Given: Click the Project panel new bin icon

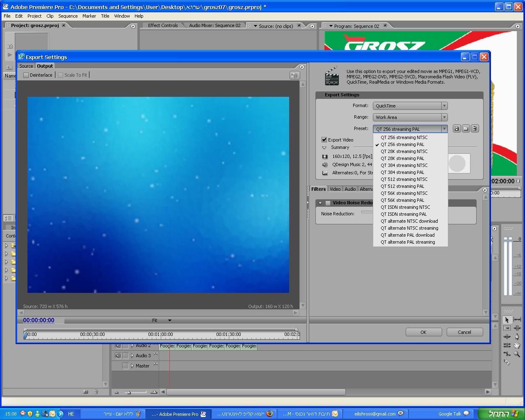Looking at the screenshot, I should tap(86, 392).
